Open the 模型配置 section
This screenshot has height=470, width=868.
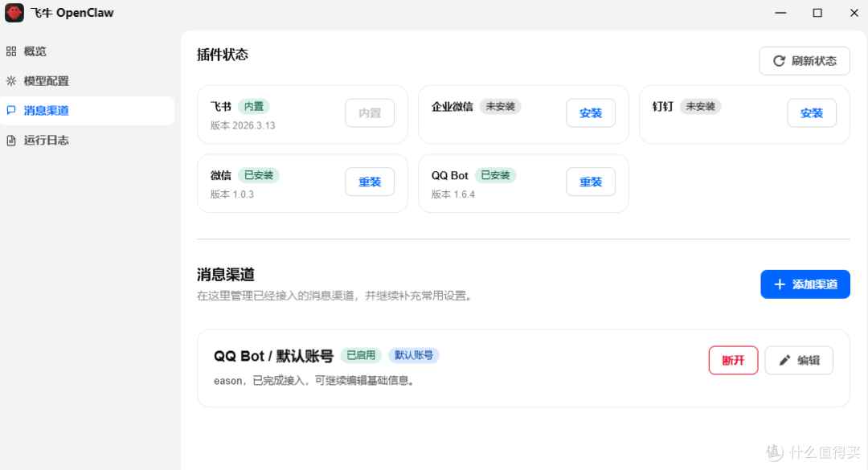[x=87, y=81]
